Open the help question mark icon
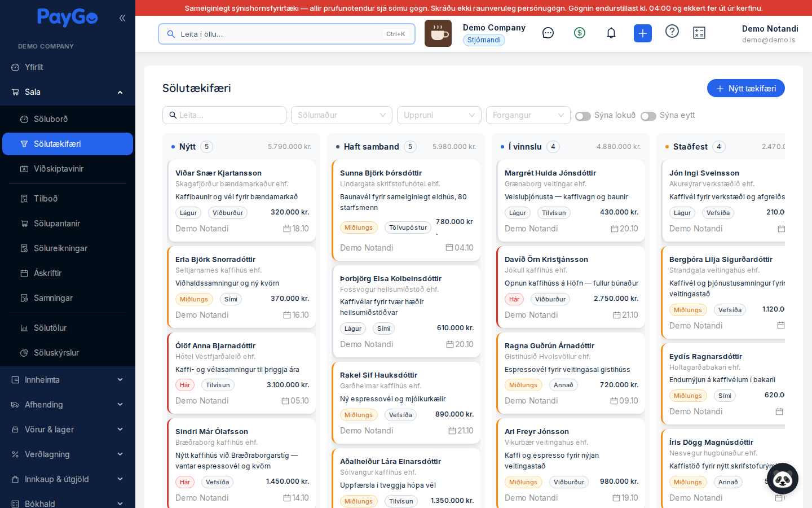Screen dimensions: 812x508 pos(672,32)
